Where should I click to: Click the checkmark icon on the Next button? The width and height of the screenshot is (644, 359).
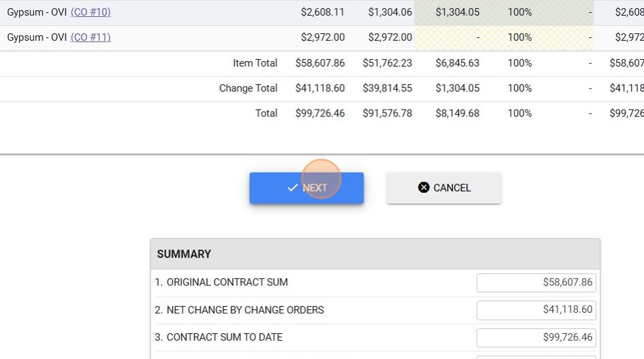point(293,188)
